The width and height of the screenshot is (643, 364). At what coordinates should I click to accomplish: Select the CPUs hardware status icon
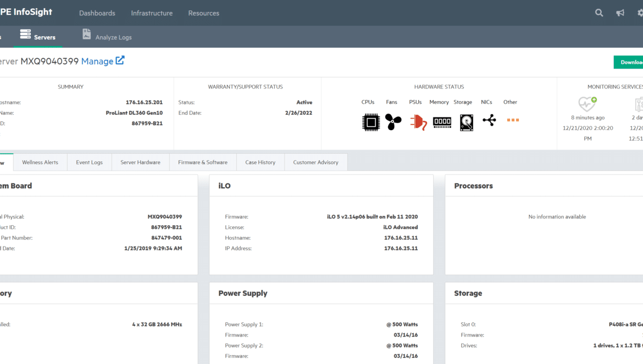[371, 122]
